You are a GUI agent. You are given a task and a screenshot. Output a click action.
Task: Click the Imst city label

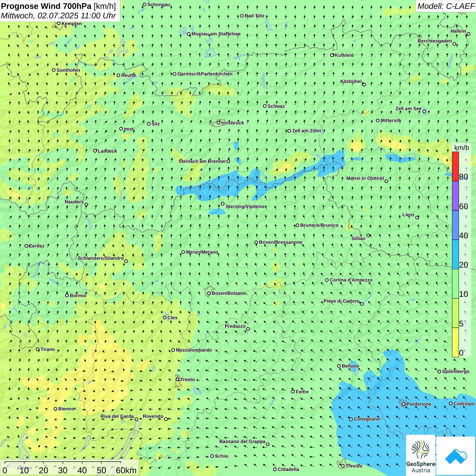129,129
